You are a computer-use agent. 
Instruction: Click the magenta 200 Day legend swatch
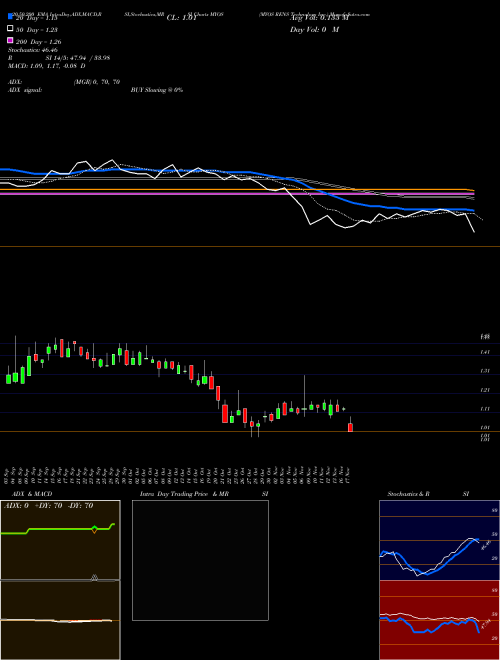tap(10, 40)
